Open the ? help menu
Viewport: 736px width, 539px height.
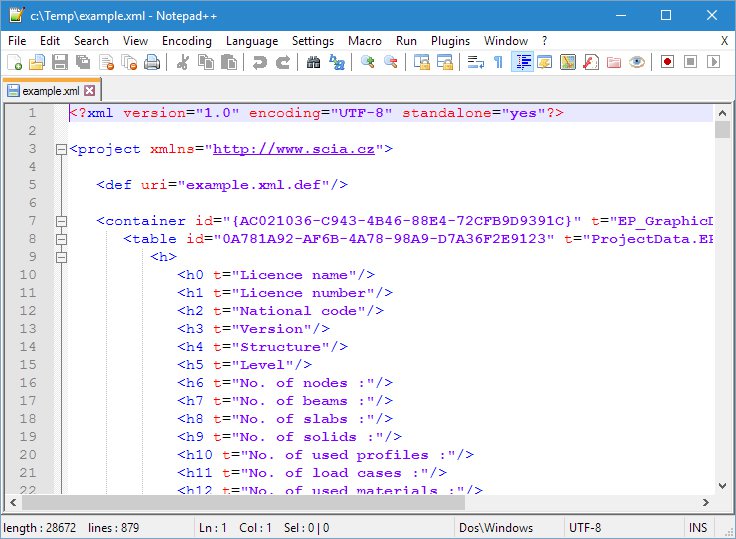pyautogui.click(x=544, y=41)
